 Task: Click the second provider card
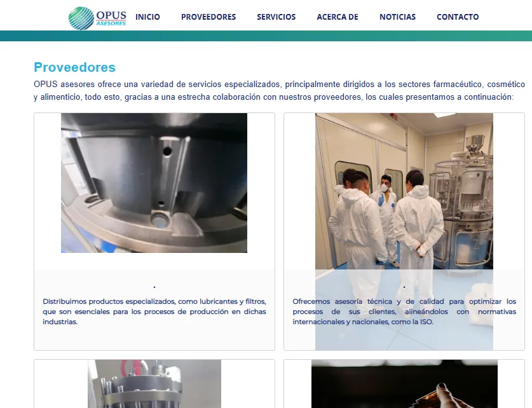pyautogui.click(x=404, y=229)
